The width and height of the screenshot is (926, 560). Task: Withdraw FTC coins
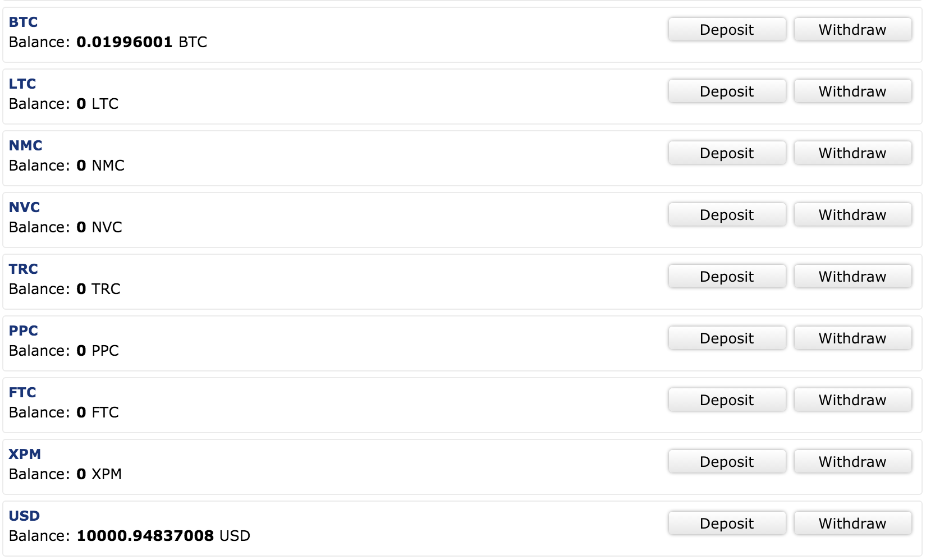[x=852, y=400]
